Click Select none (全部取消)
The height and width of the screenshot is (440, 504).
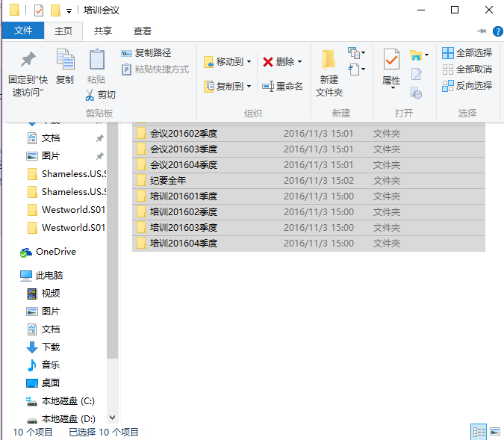click(x=467, y=69)
